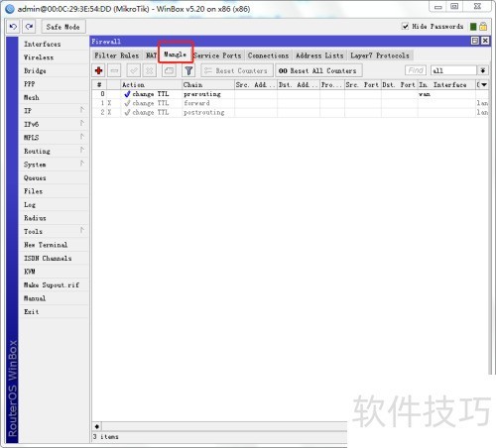Sort by Action column header
This screenshot has width=496, height=448.
click(151, 85)
